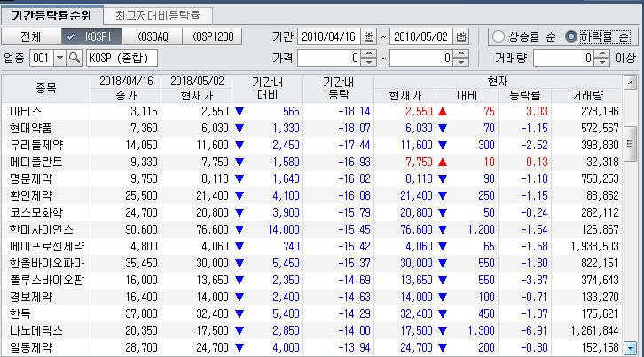Image resolution: width=644 pixels, height=357 pixels.
Task: Click the 1,938,503 volume cell
Action: tap(594, 246)
